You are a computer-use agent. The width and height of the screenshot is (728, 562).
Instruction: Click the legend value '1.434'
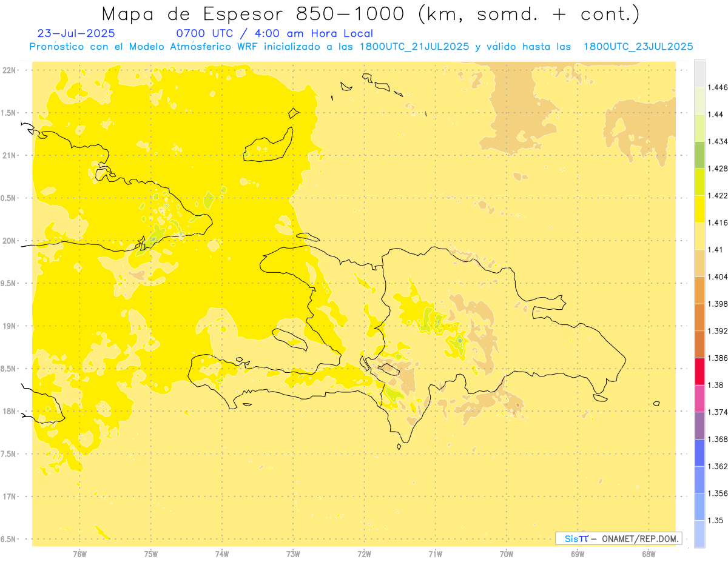pos(718,141)
